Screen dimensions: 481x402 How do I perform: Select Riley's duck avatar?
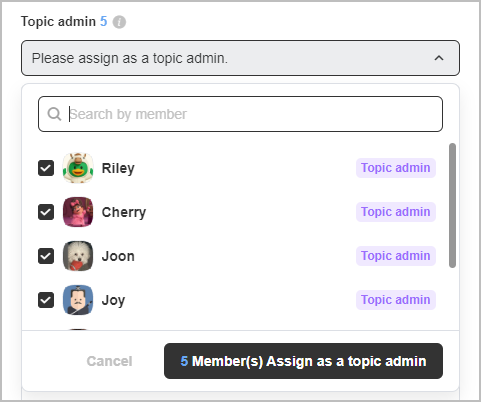tap(78, 168)
